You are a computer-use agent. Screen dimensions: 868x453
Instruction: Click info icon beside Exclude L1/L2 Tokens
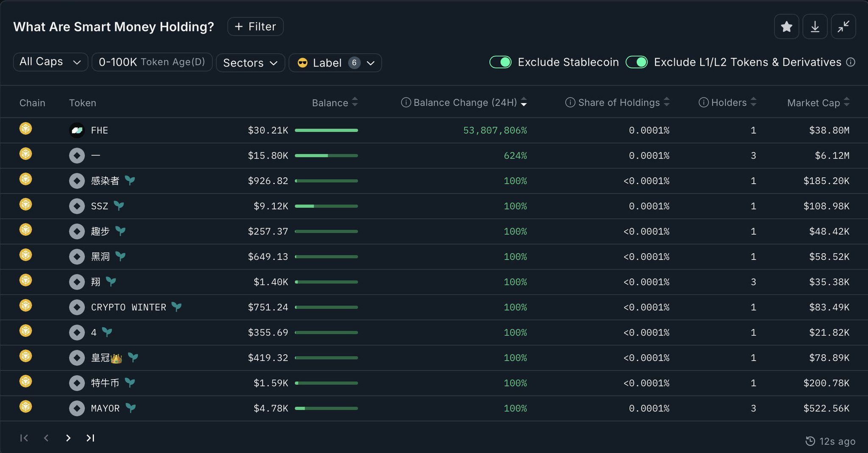[x=850, y=62]
